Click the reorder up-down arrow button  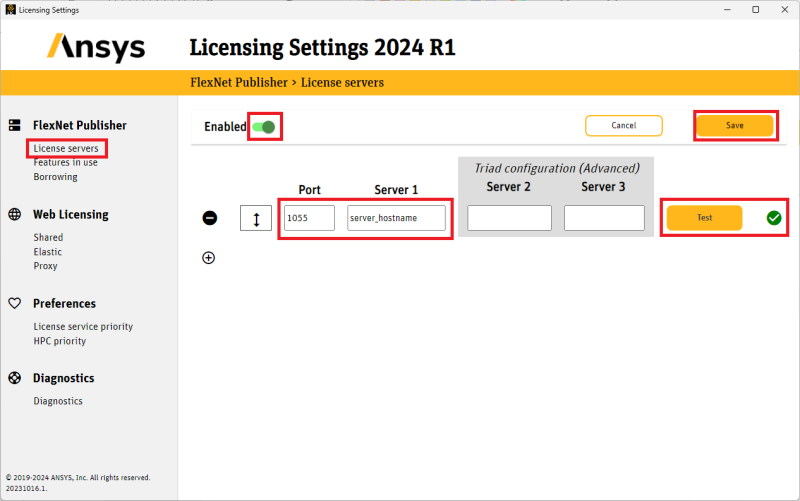tap(256, 218)
